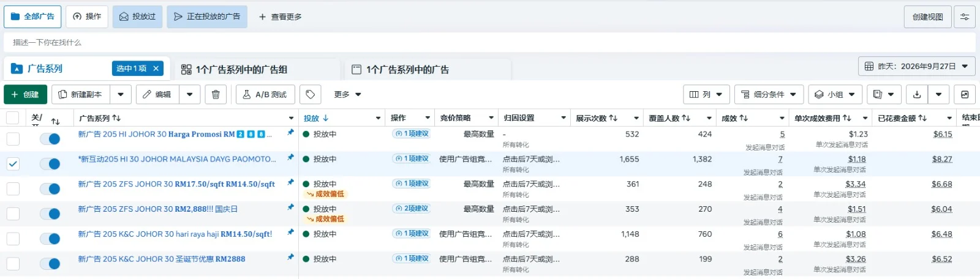Sort by 投放 column arrow

click(325, 118)
